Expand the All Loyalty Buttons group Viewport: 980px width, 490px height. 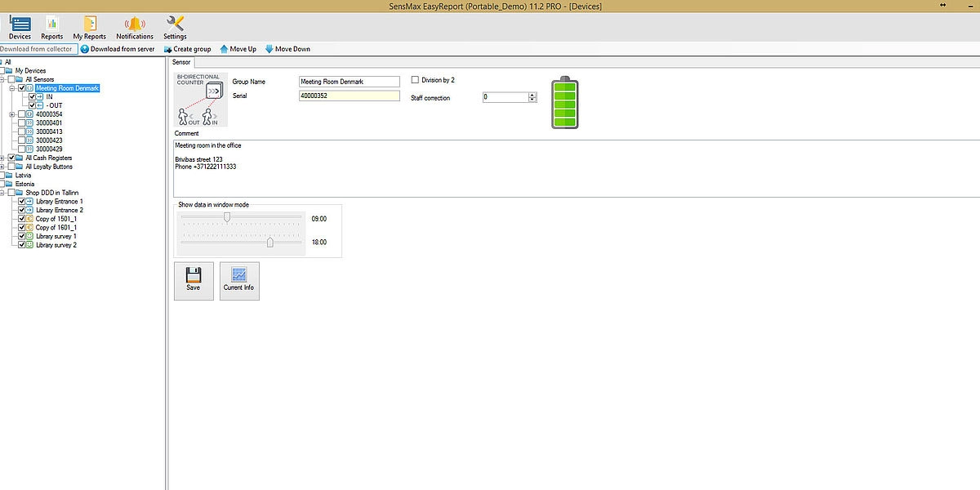point(2,167)
